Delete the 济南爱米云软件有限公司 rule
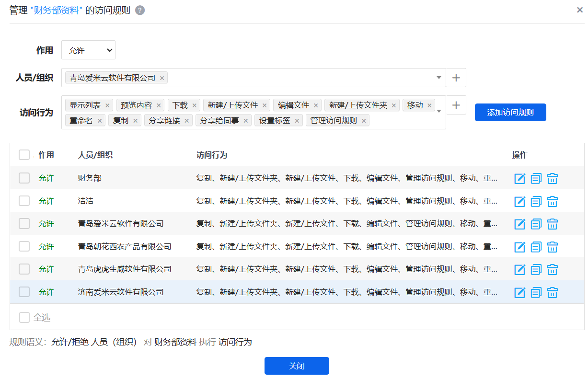Viewport: 588px width, 379px height. click(552, 292)
